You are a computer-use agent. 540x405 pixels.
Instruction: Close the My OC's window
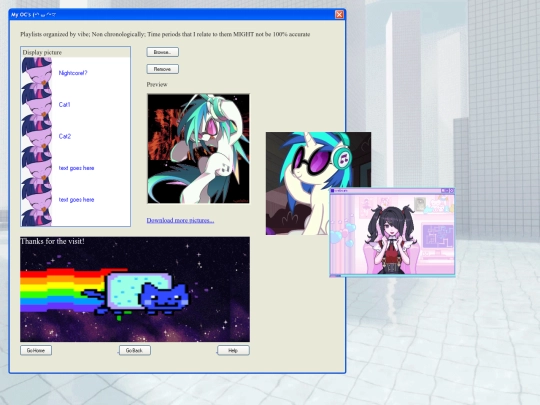point(339,14)
